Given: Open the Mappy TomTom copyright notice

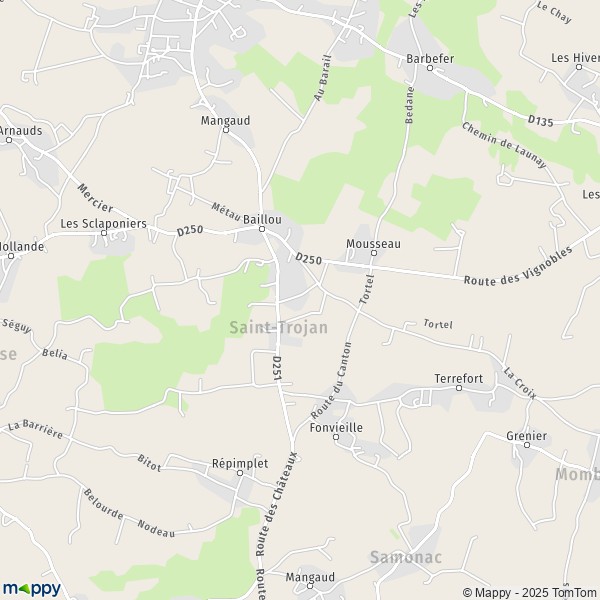Looking at the screenshot, I should pos(531,593).
